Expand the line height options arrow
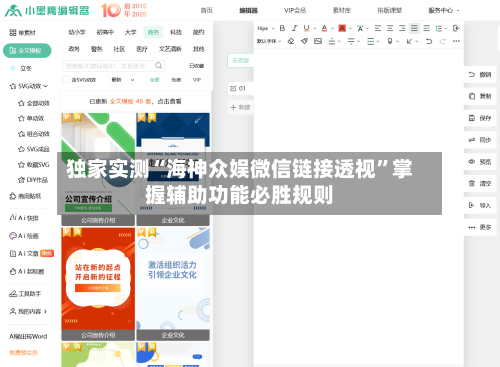The image size is (500, 367). click(446, 29)
